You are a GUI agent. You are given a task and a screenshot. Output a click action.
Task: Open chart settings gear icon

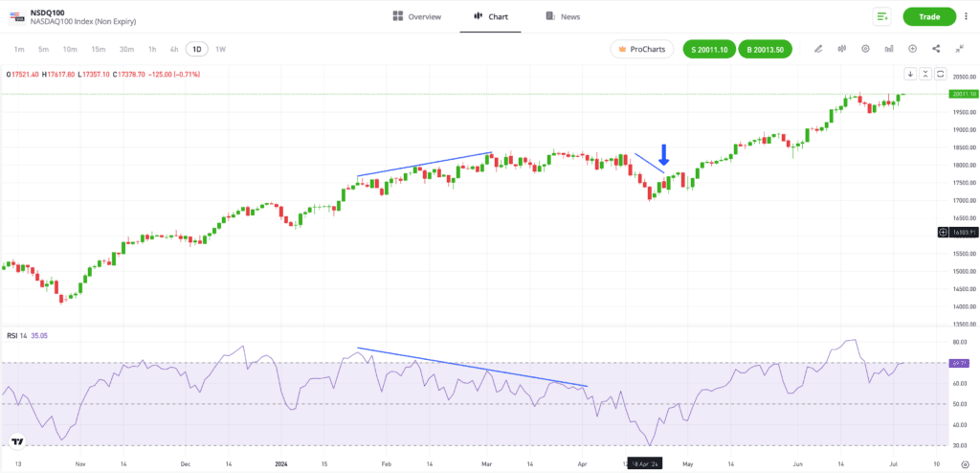coord(865,49)
